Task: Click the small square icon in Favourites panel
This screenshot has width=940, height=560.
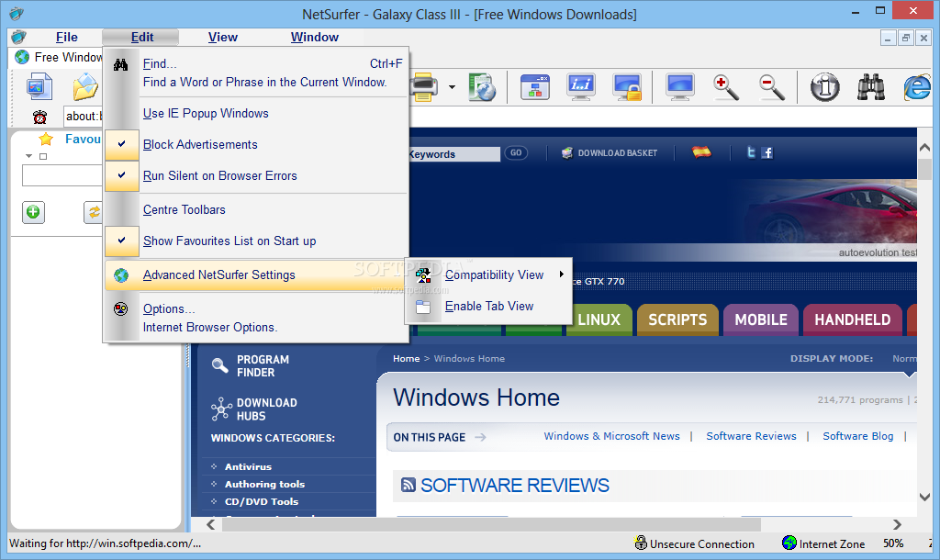Action: (x=42, y=156)
